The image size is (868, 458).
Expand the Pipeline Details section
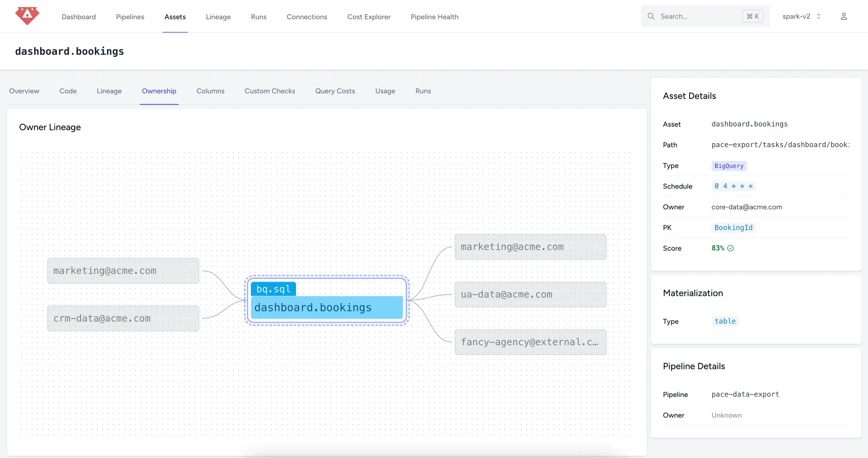[694, 366]
